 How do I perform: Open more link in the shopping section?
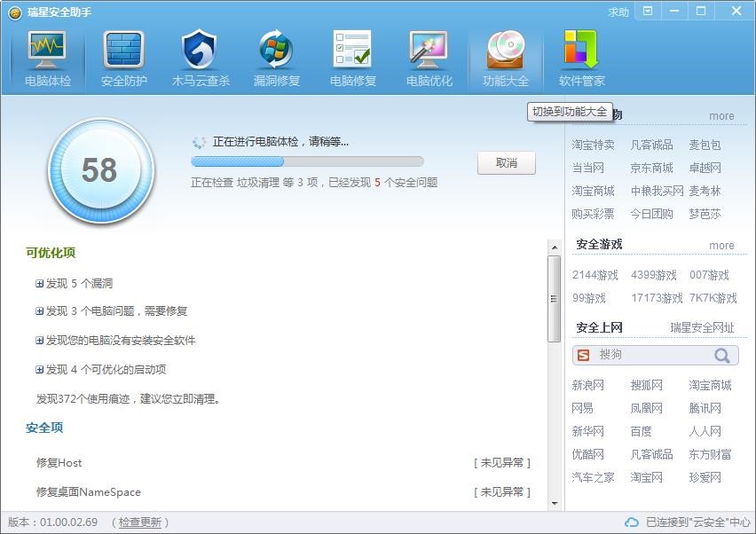pos(721,116)
